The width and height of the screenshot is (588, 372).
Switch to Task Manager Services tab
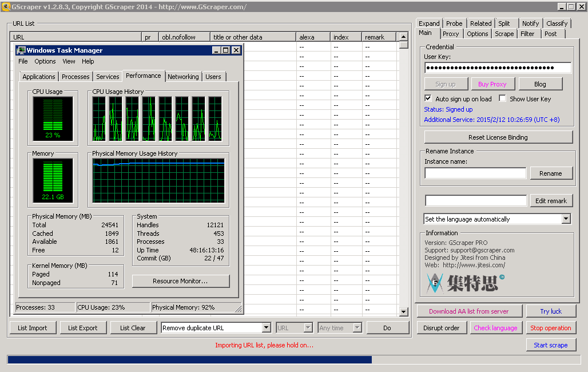108,77
